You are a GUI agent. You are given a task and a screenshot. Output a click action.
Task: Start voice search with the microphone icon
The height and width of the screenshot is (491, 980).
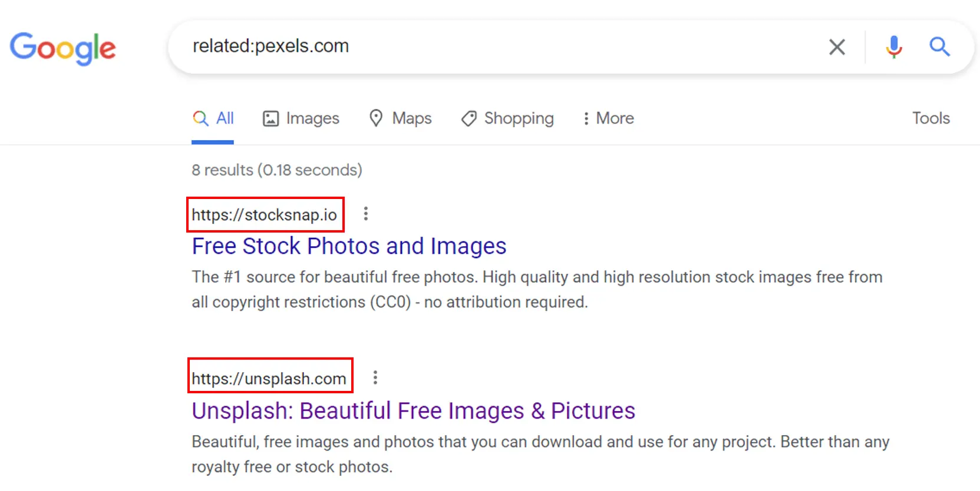point(894,47)
